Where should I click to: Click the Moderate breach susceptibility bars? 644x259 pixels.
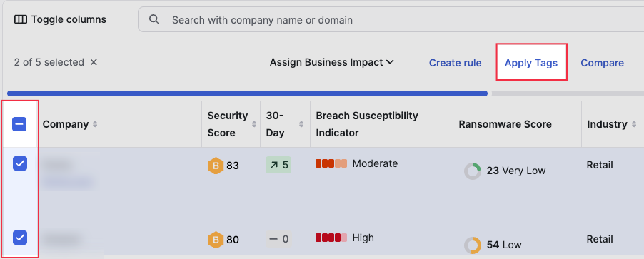coord(331,163)
